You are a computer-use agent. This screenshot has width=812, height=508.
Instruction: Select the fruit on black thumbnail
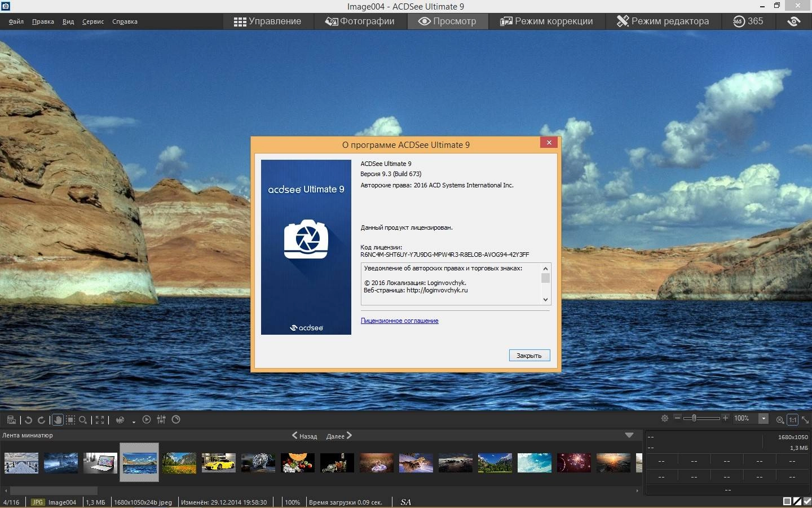[298, 463]
